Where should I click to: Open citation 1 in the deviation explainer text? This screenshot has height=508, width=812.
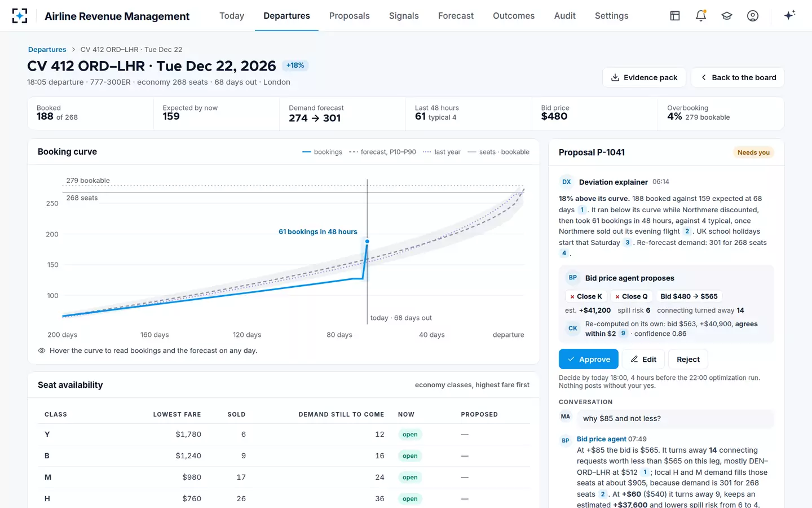coord(582,209)
